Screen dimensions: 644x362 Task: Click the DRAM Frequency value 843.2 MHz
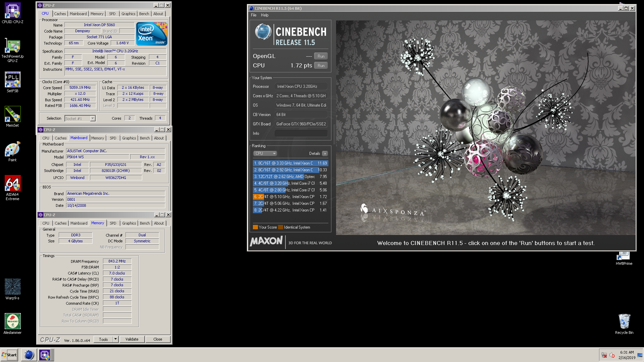click(x=117, y=261)
